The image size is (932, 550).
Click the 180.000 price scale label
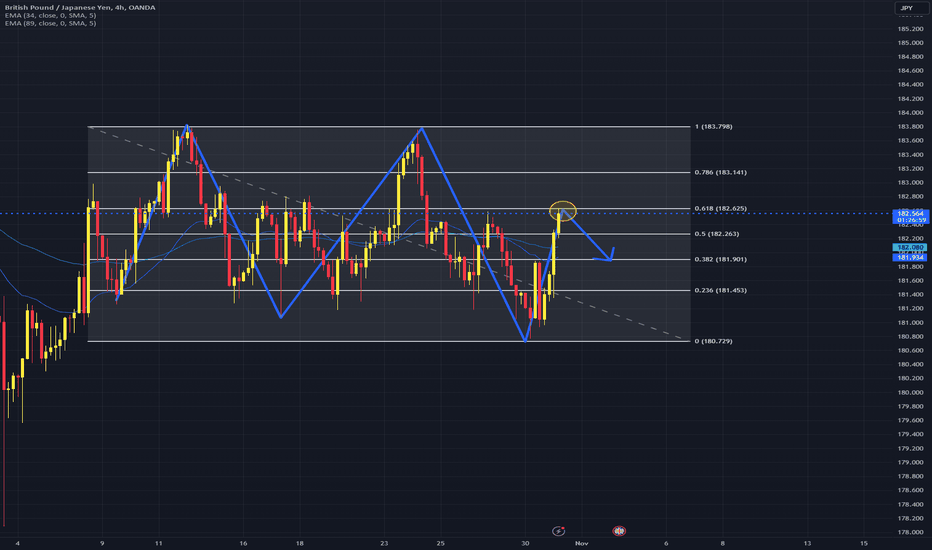[910, 392]
